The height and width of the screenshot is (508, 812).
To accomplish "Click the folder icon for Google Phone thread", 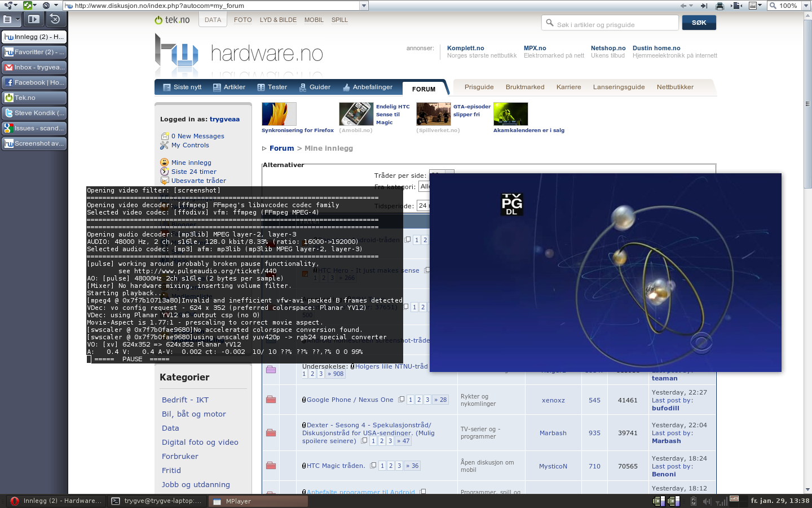I will 271,400.
